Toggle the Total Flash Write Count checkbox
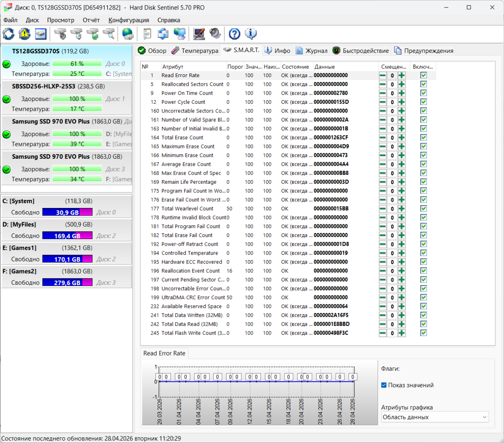504x443 pixels. pos(424,333)
